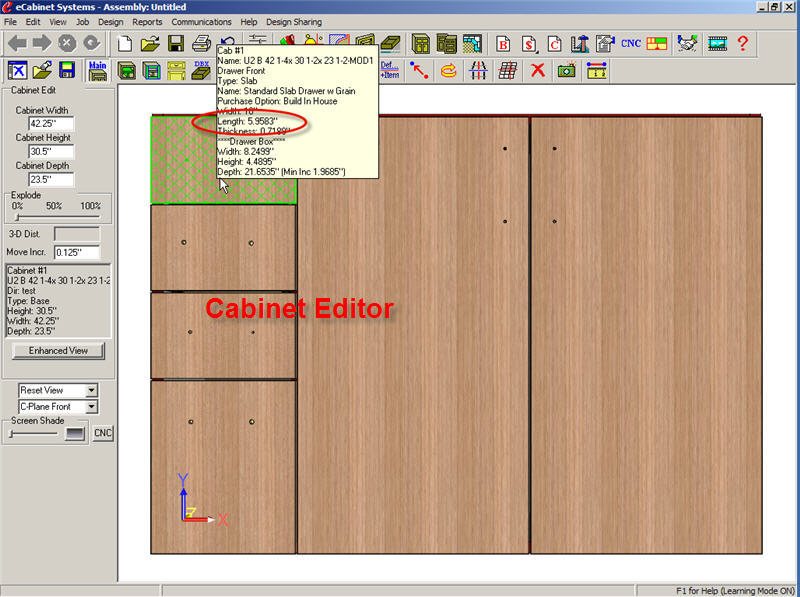Click the refresh icon in the toolbar
Viewport: 800px width, 597px height.
coord(92,43)
